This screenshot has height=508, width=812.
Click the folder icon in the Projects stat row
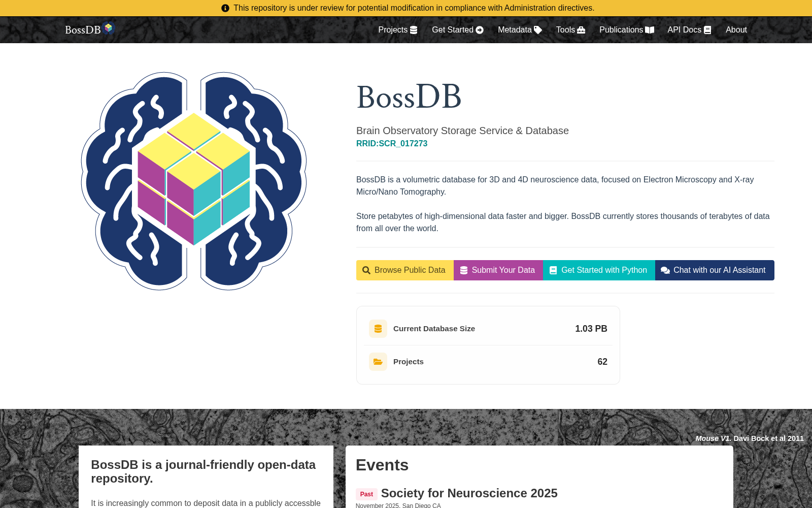click(378, 362)
